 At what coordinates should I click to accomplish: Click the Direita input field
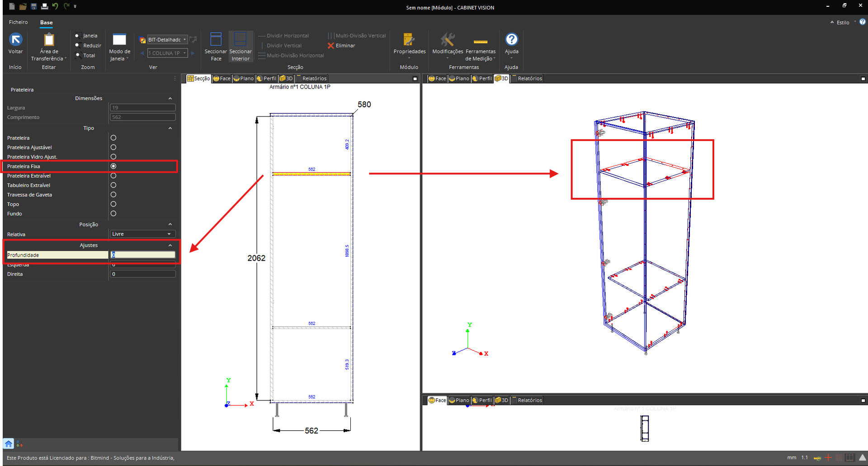point(143,274)
